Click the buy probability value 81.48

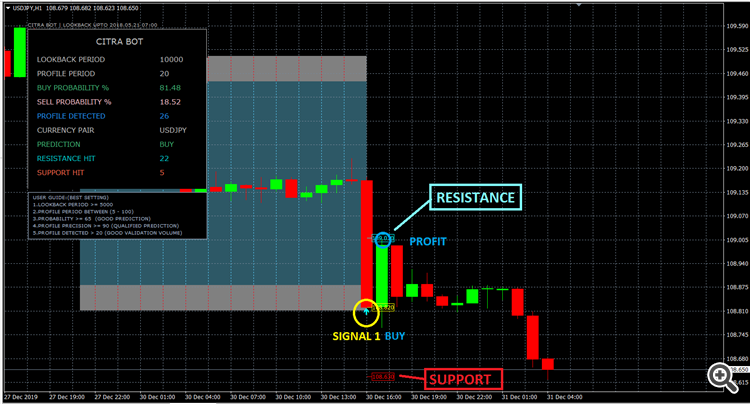click(170, 88)
